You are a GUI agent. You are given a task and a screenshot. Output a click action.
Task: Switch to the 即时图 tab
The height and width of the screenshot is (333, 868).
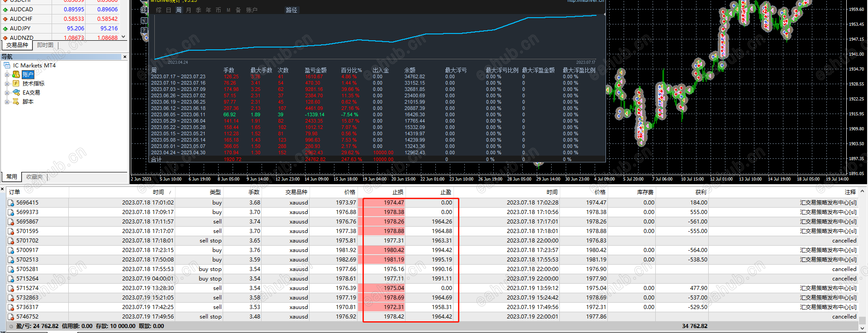(45, 45)
